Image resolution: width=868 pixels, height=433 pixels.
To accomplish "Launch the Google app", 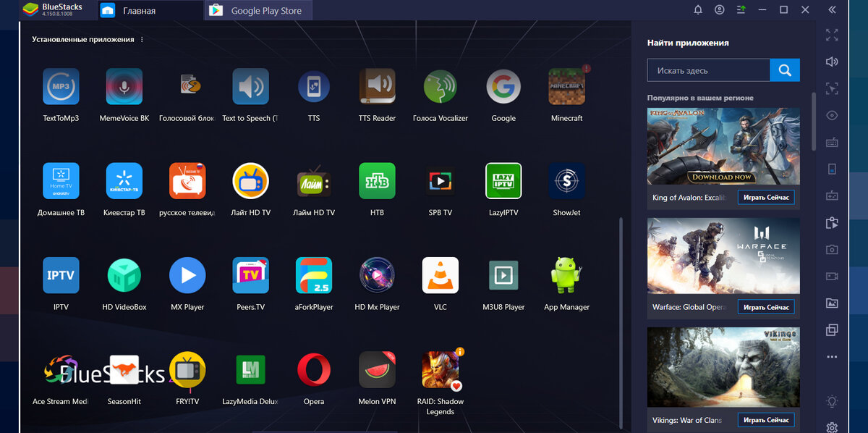I will [x=503, y=87].
